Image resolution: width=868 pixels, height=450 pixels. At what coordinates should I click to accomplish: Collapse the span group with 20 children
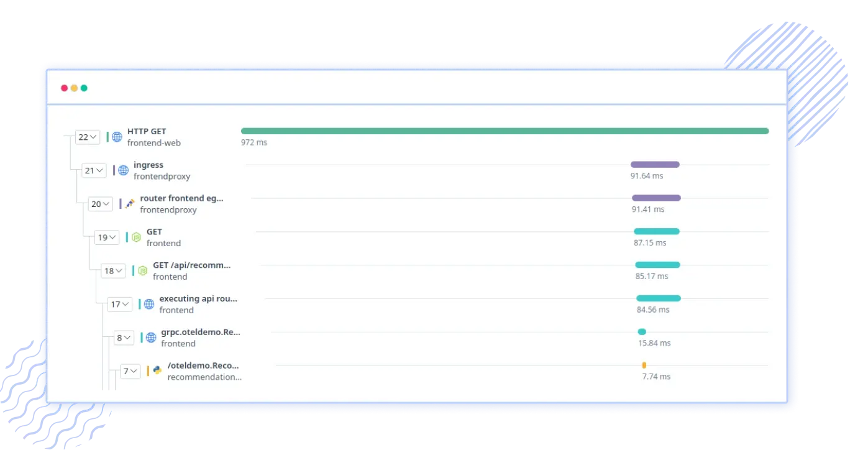coord(101,204)
